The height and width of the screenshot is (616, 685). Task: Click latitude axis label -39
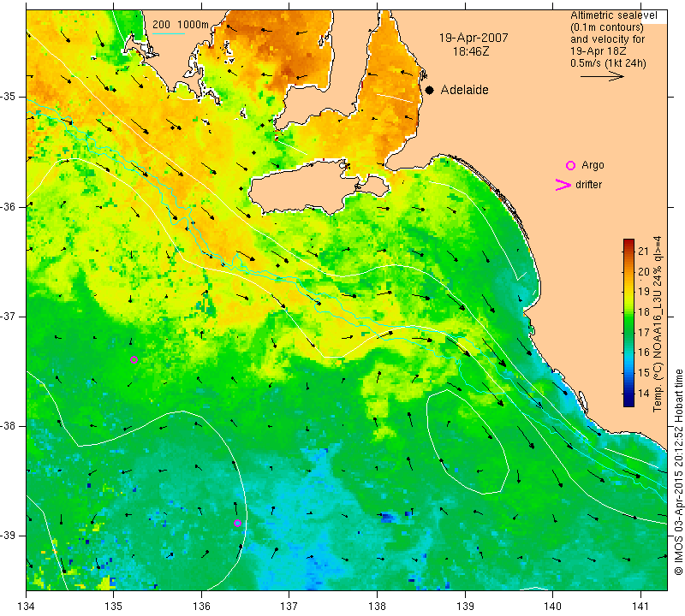(9, 536)
